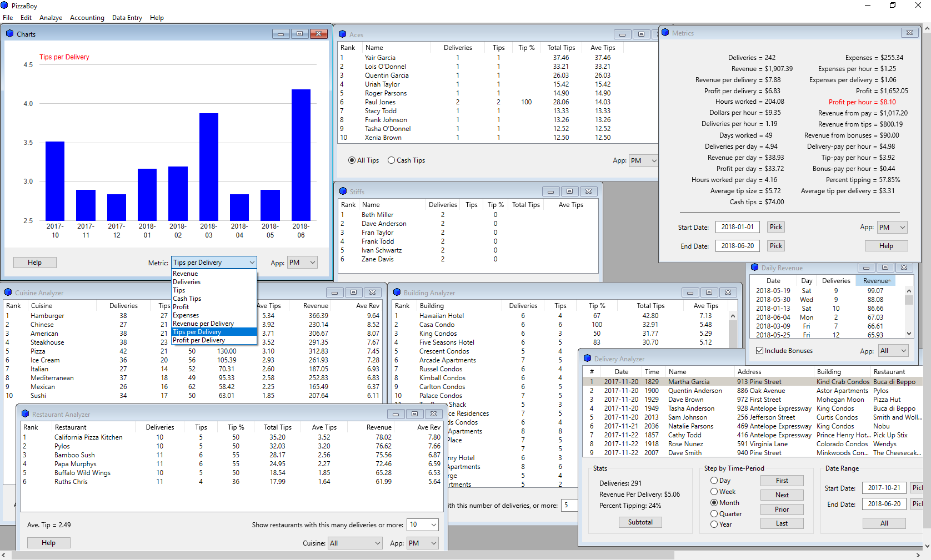Maximize the Building Analyzer window
The height and width of the screenshot is (560, 931).
pos(709,292)
